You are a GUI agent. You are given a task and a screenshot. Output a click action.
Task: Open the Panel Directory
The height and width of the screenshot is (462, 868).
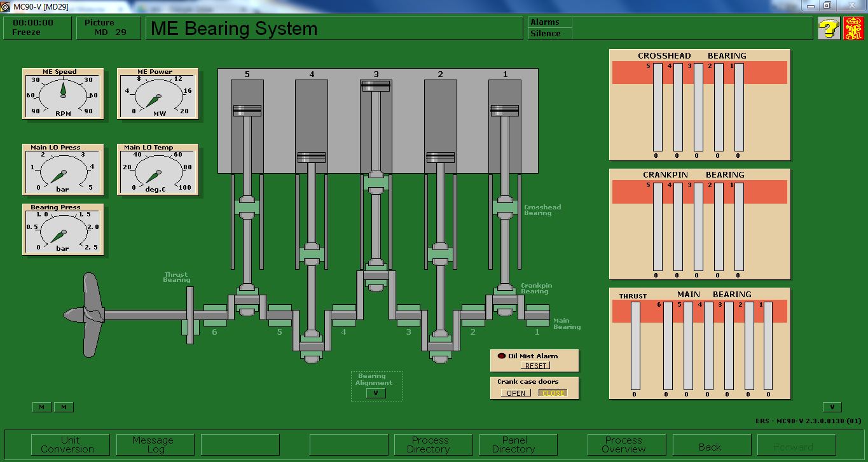coord(518,444)
